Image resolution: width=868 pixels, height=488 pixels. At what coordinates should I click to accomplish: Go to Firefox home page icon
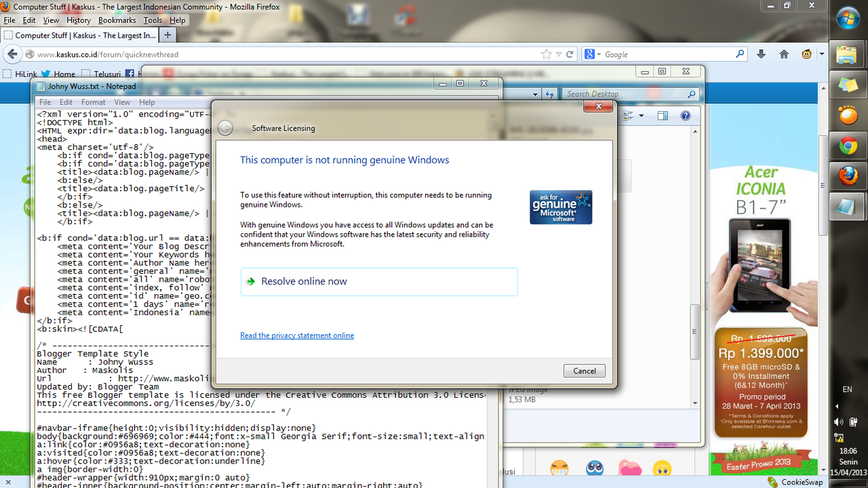pos(784,54)
